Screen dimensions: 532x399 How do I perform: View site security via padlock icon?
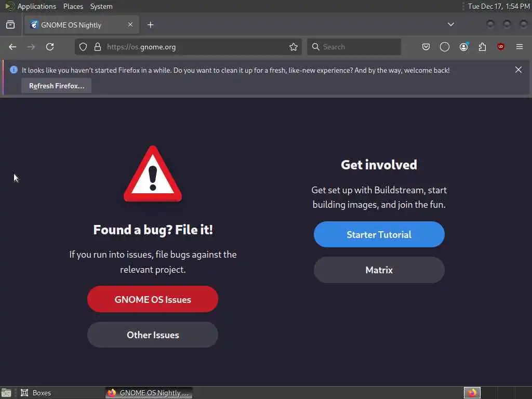[98, 47]
